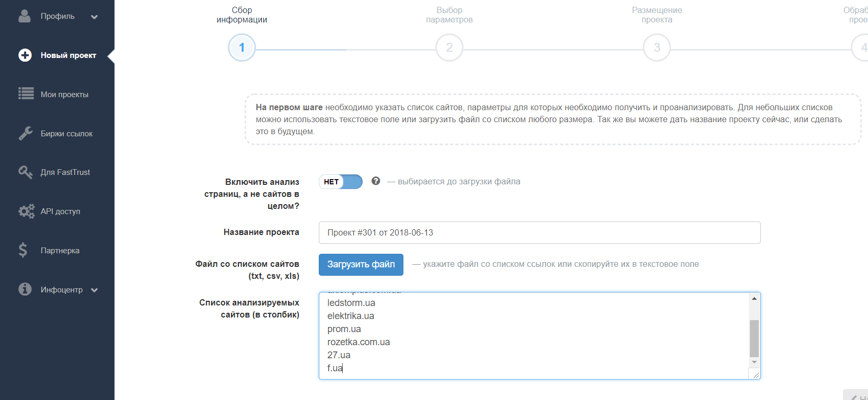The height and width of the screenshot is (400, 868).
Task: Click the list icon beside Мои проекты
Action: click(26, 94)
